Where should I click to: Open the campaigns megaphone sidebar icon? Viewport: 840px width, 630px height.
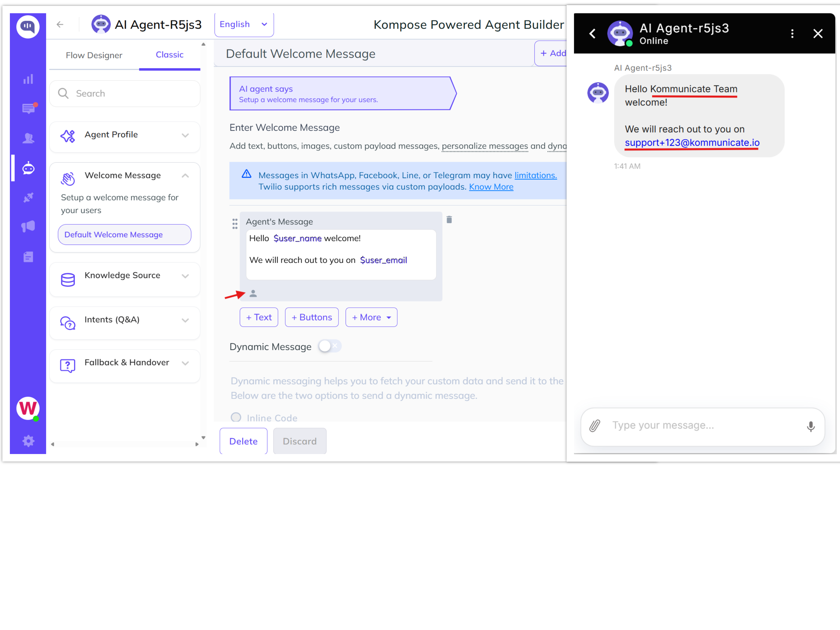28,226
